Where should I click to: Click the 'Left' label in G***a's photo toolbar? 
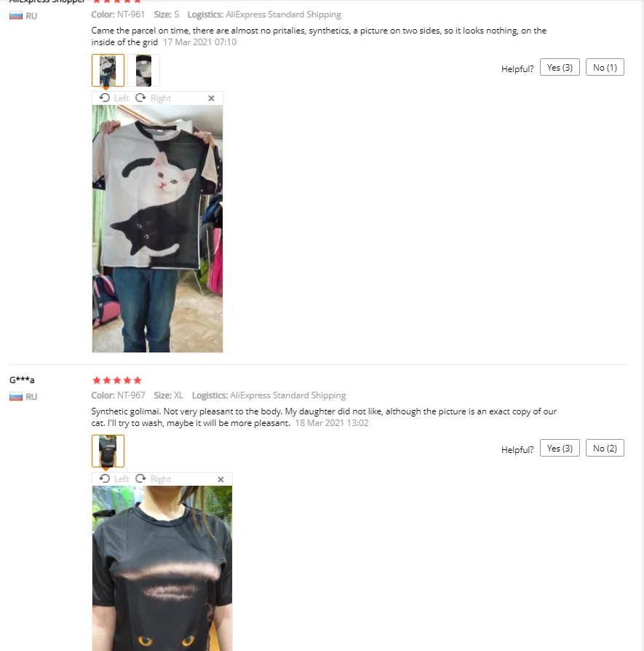coord(122,479)
